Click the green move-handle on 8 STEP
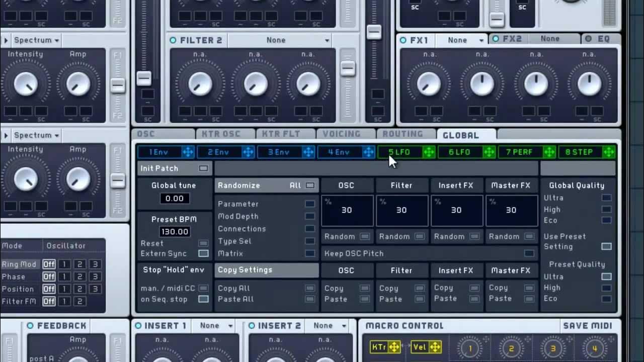This screenshot has width=644, height=362. [x=609, y=152]
